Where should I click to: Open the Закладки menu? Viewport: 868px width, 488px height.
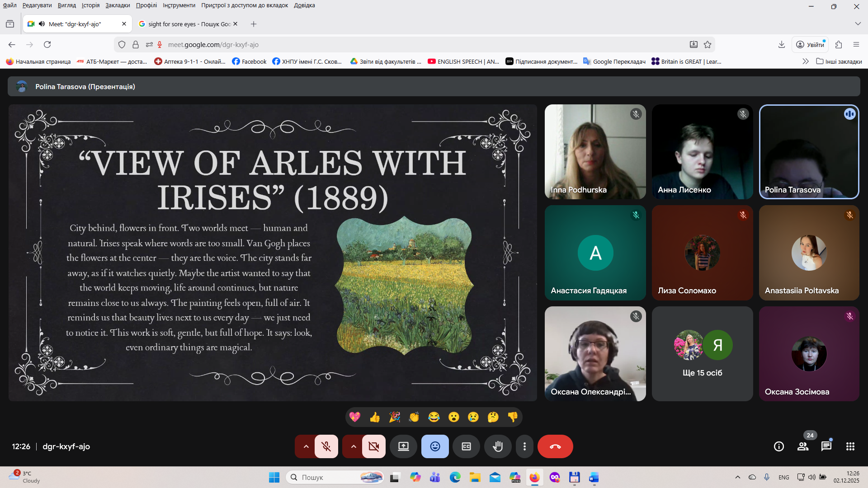[118, 5]
